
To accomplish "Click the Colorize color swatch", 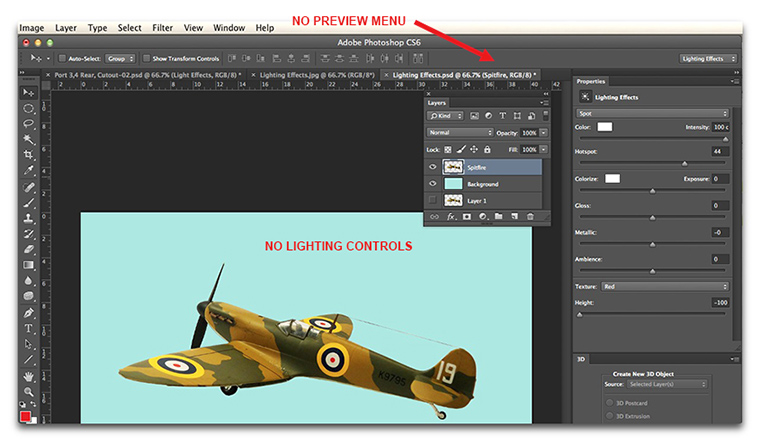I will tap(612, 178).
